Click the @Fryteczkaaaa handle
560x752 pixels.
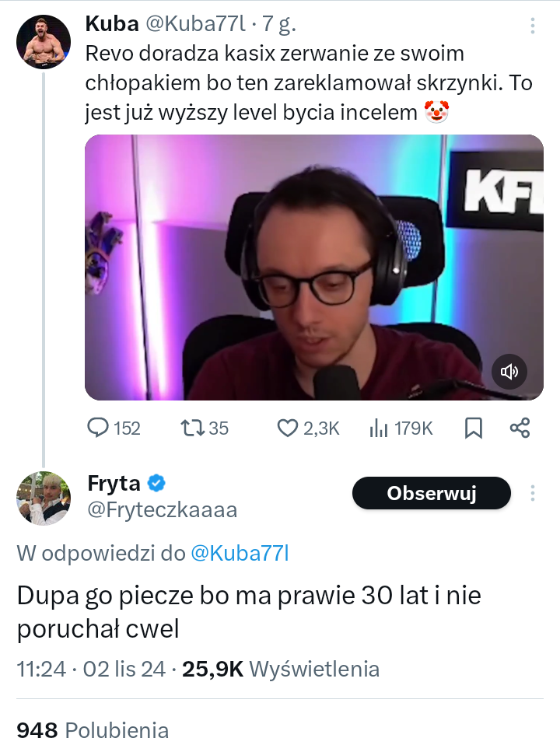162,510
